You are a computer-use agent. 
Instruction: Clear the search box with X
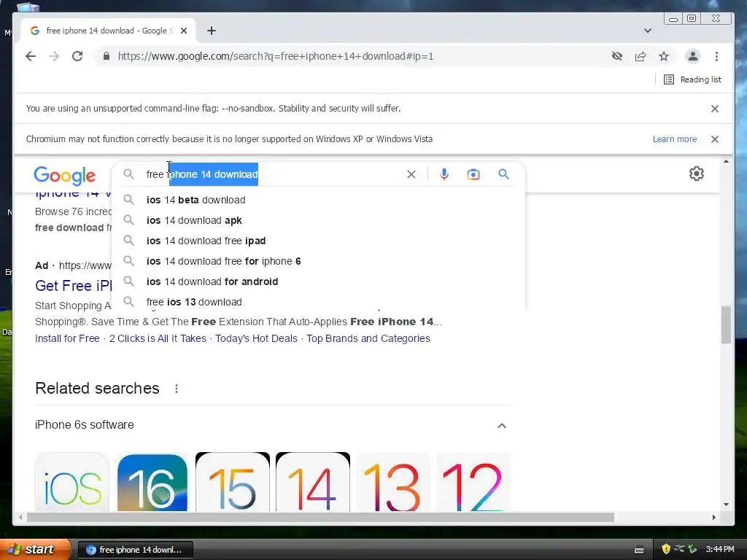[x=411, y=174]
